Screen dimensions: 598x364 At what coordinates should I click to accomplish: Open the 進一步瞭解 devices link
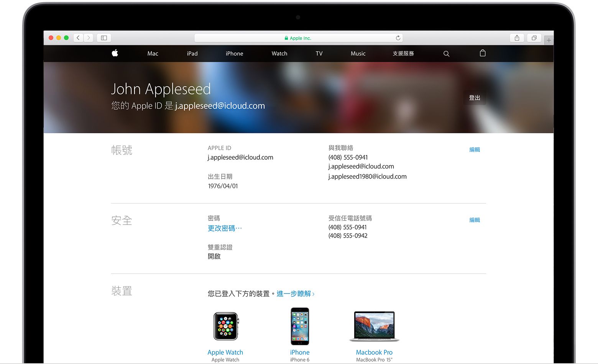295,293
